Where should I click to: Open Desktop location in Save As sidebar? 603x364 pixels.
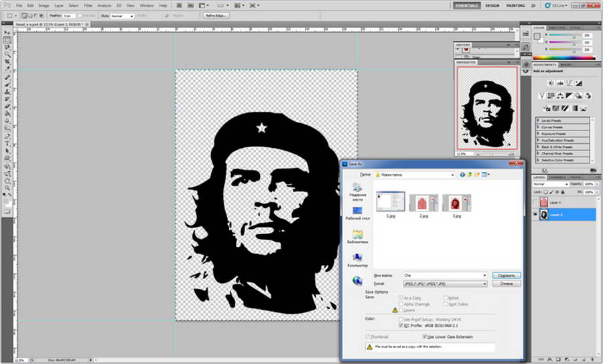coord(357,213)
